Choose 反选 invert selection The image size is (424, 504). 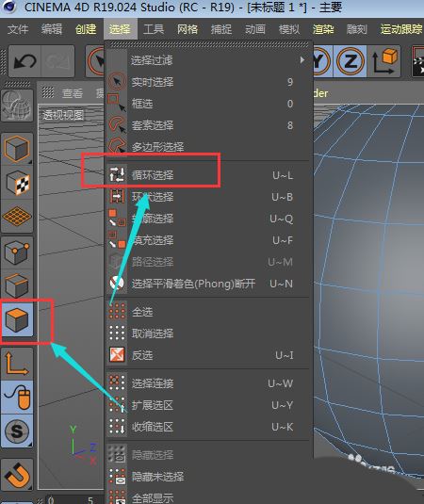point(208,355)
